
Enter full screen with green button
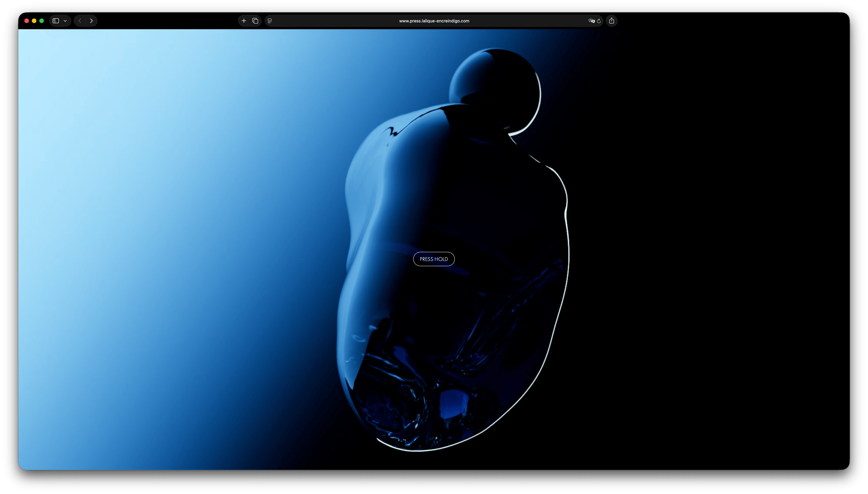point(41,21)
